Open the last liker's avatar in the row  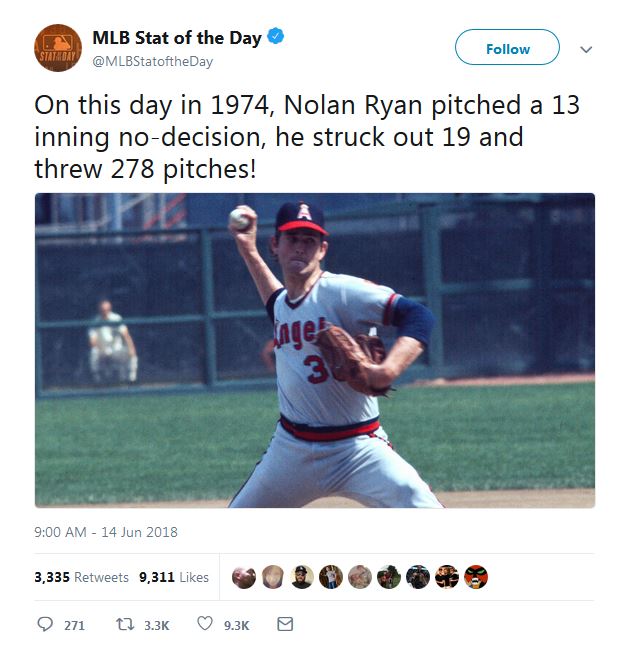click(476, 577)
